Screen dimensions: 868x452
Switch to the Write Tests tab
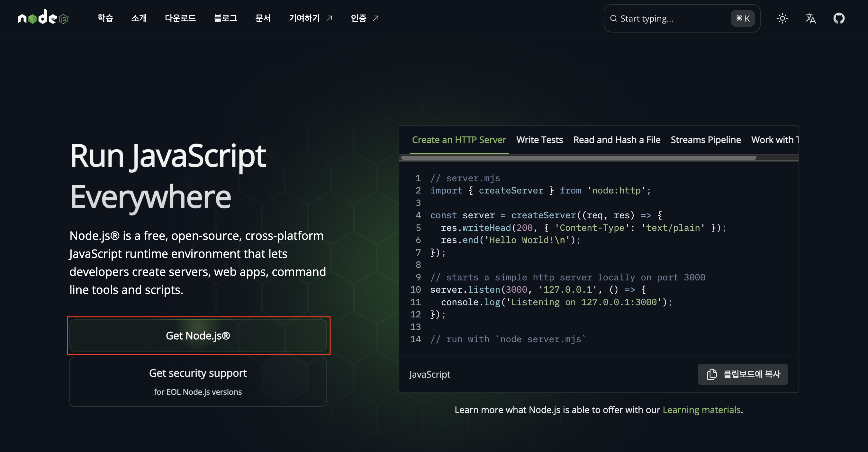539,140
